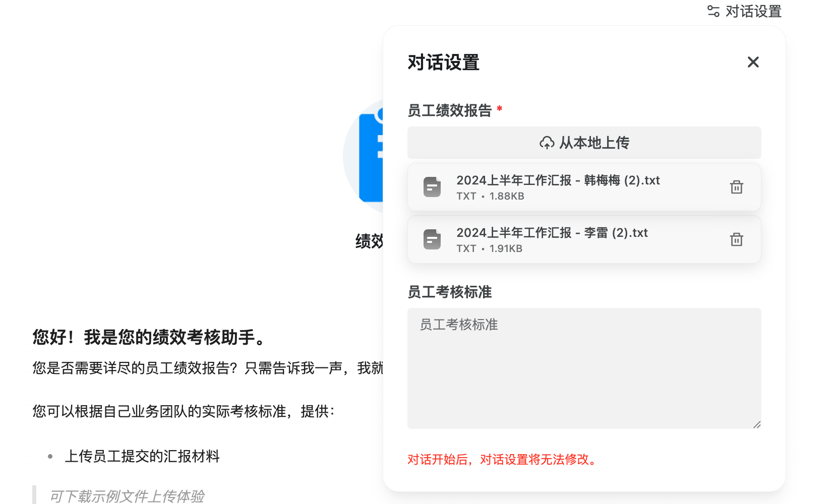The width and height of the screenshot is (837, 504).
Task: Grab the text area resize handle
Action: click(757, 425)
